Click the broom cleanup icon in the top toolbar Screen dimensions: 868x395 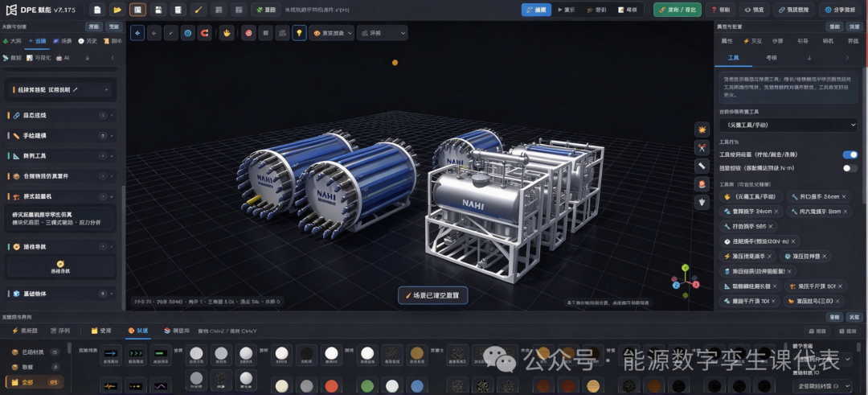click(x=199, y=10)
